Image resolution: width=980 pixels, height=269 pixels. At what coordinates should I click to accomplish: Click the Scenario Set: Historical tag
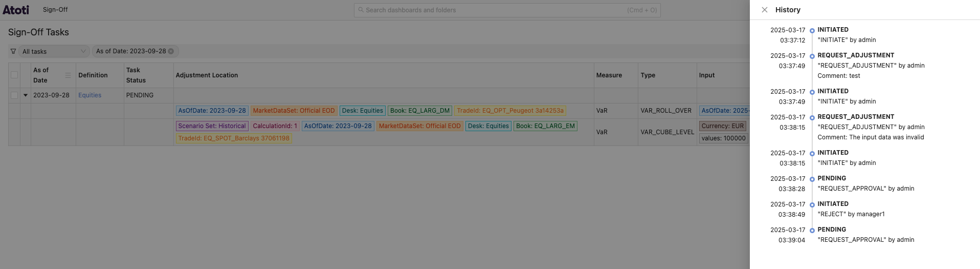click(212, 126)
